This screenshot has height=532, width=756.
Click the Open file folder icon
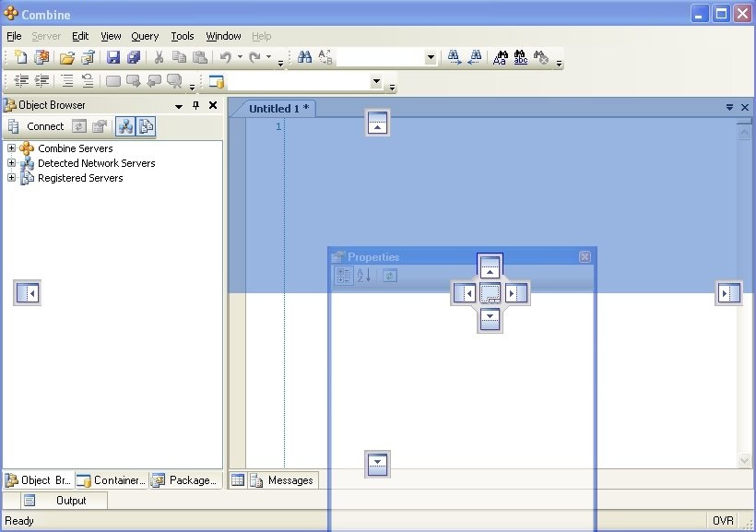pos(66,57)
